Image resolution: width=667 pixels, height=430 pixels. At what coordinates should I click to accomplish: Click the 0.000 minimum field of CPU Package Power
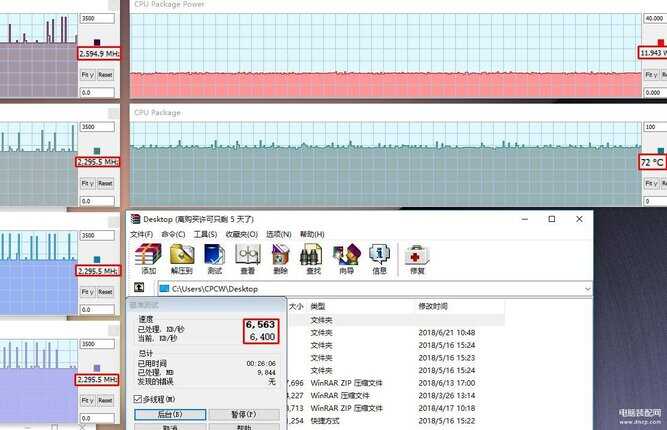pyautogui.click(x=655, y=92)
